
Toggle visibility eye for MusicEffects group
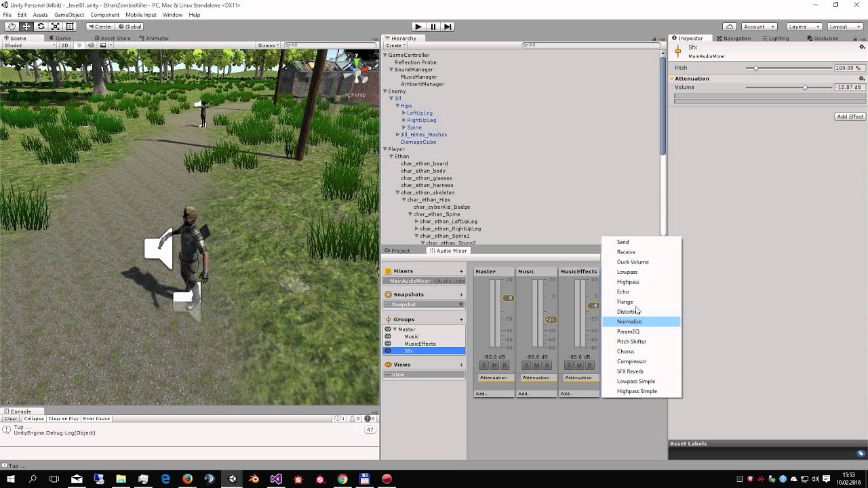click(388, 344)
